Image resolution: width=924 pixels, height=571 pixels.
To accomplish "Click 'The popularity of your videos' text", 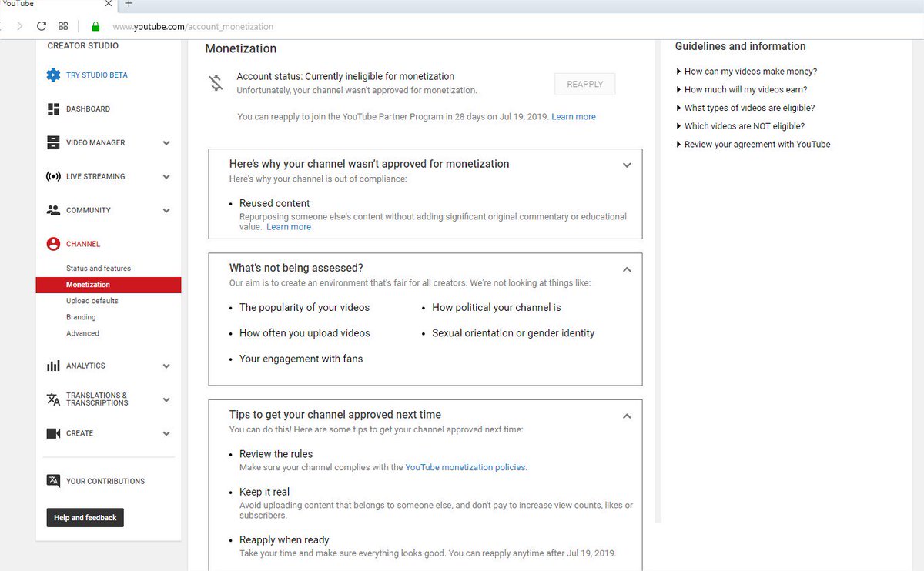I will coord(304,307).
